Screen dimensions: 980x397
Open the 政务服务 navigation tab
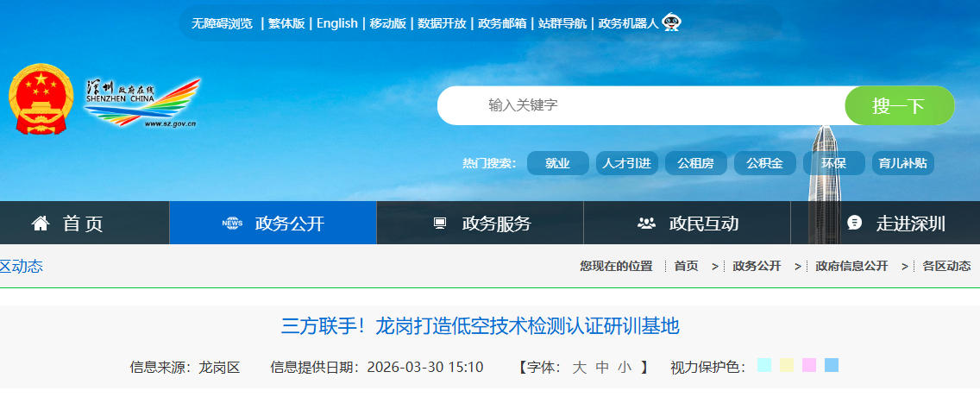coord(480,224)
